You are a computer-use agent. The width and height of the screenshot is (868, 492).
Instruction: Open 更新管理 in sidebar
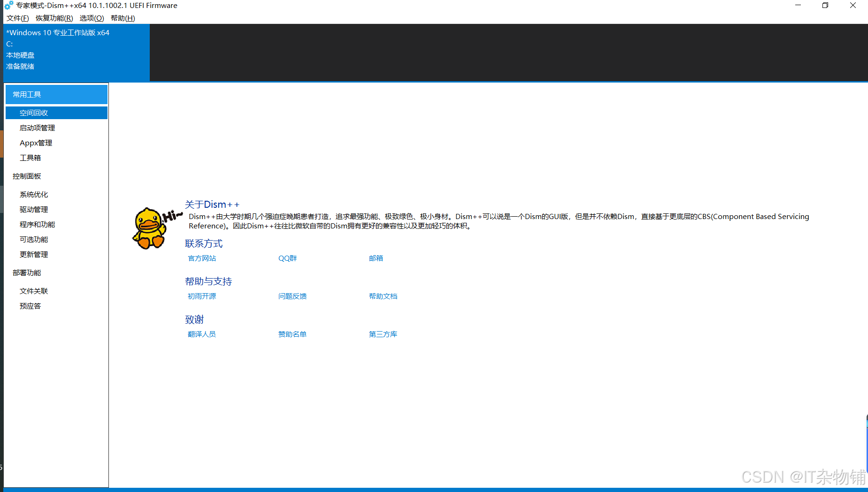coord(56,254)
